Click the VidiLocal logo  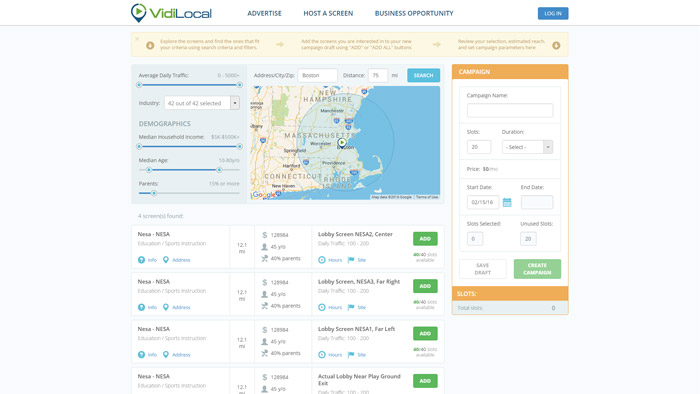point(171,13)
